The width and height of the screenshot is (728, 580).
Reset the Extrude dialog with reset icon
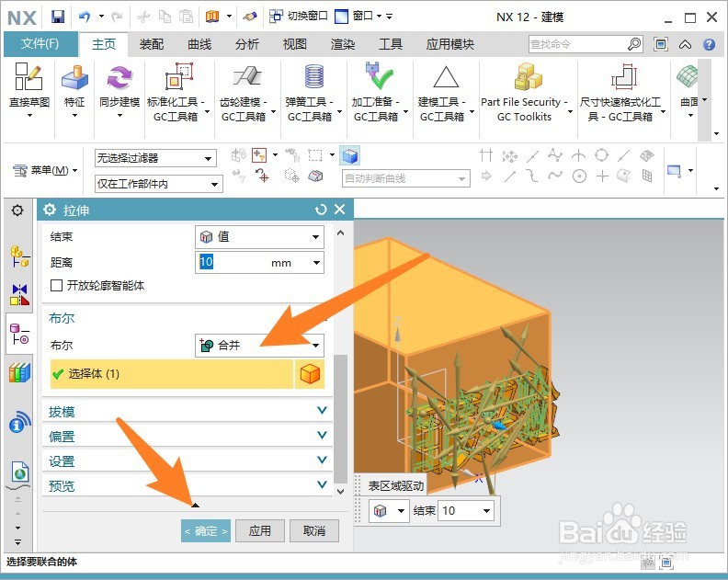coord(321,210)
